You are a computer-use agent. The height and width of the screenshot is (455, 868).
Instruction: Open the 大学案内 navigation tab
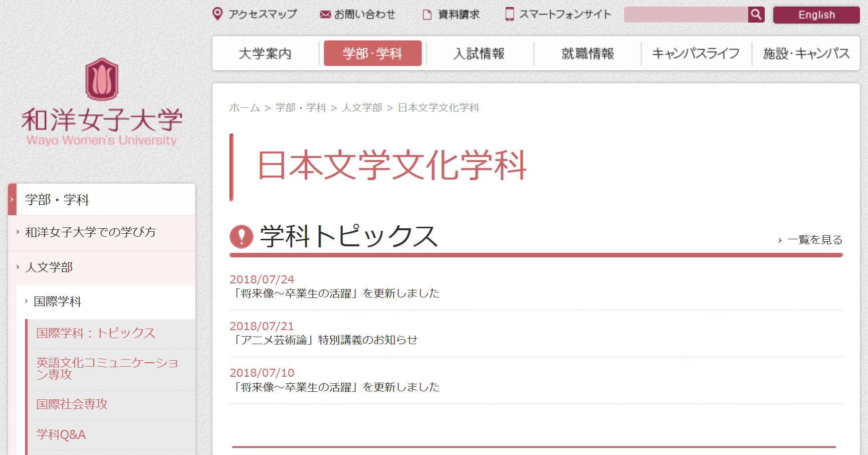(x=265, y=53)
